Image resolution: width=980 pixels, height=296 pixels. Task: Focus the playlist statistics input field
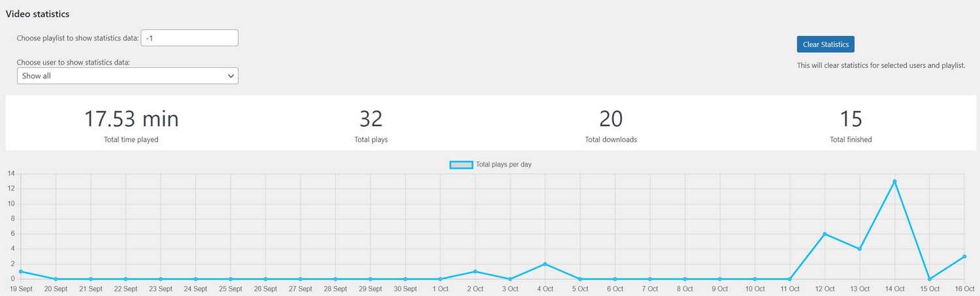(189, 38)
